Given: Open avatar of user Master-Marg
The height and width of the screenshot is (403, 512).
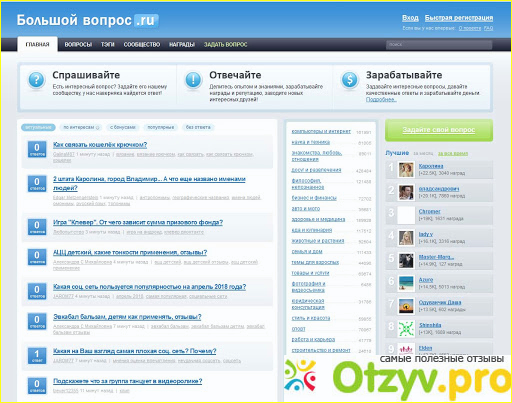Looking at the screenshot, I should pos(406,261).
